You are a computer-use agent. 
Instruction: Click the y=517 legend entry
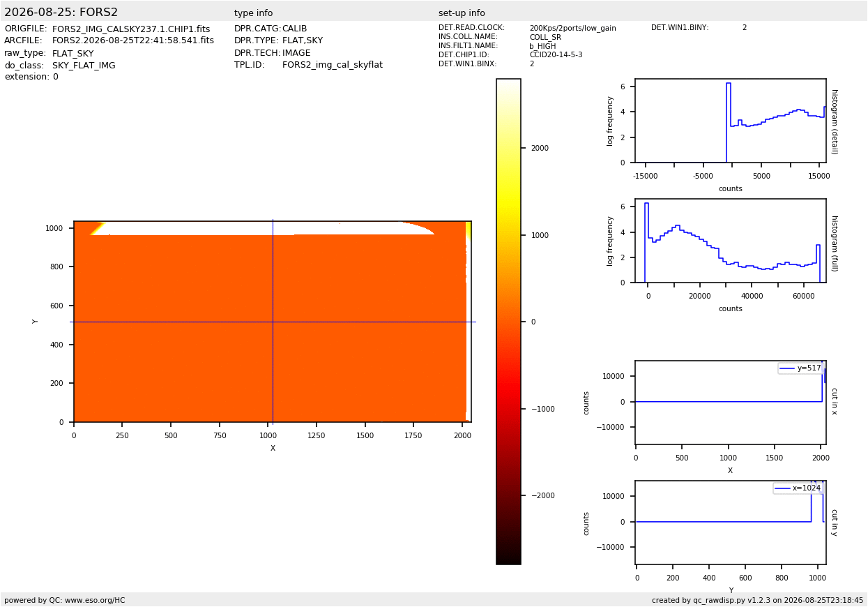[801, 368]
